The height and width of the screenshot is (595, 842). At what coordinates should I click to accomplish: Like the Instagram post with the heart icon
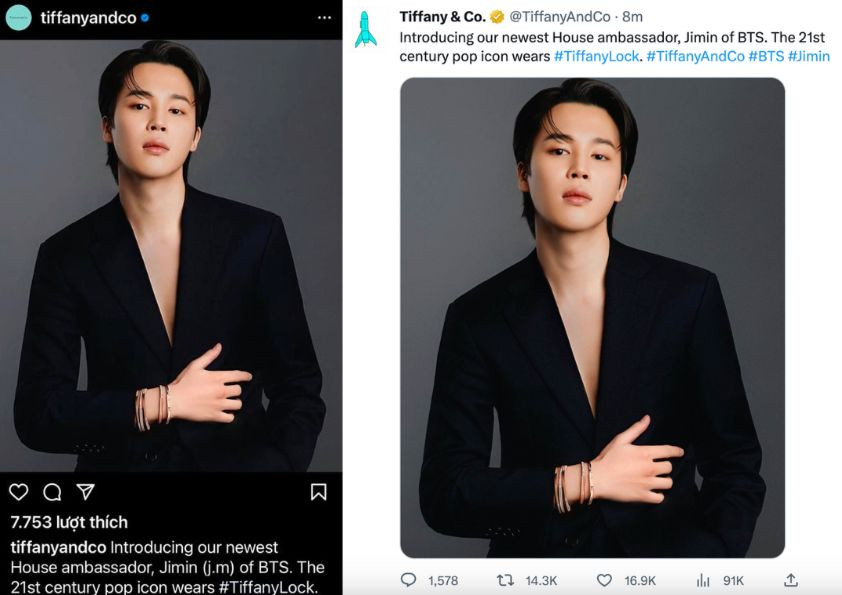pyautogui.click(x=18, y=491)
